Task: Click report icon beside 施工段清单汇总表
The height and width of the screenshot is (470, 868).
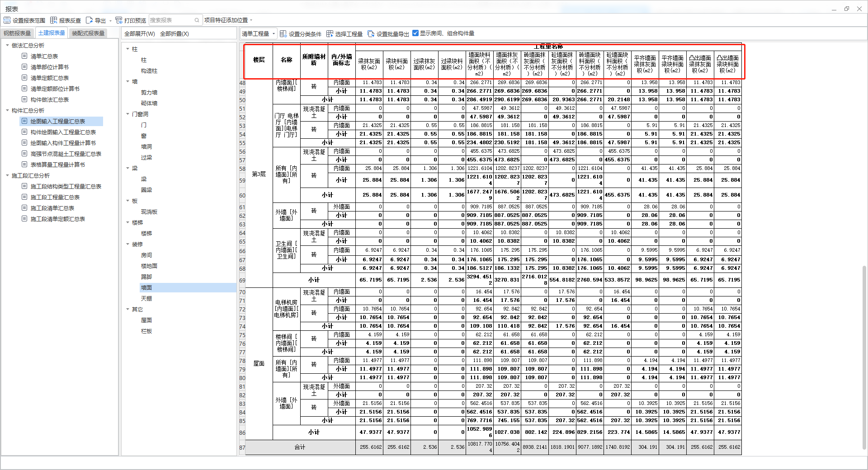Action: 24,208
